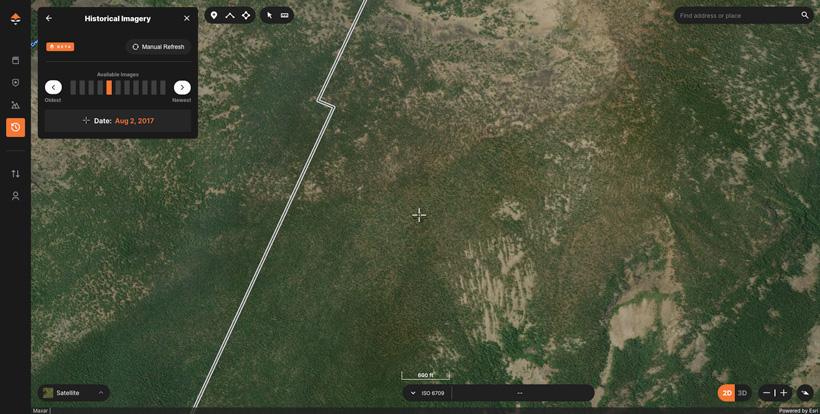Click the 600 ft scale bar

tap(426, 375)
